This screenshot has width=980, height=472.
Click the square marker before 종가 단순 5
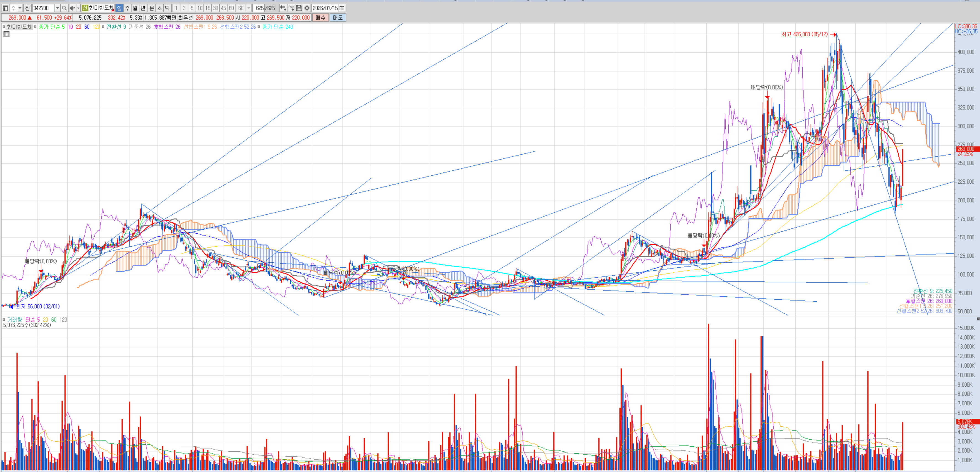pyautogui.click(x=35, y=27)
